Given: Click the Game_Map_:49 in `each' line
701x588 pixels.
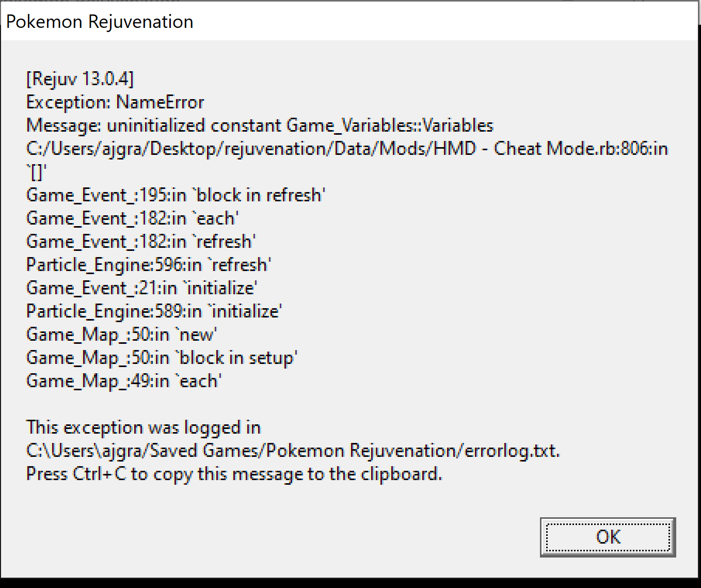Looking at the screenshot, I should (124, 381).
